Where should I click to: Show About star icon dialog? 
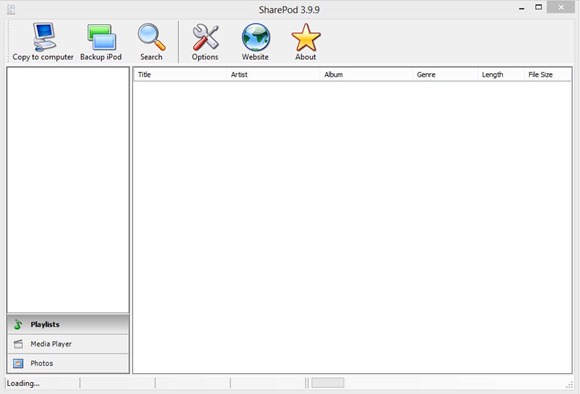306,42
